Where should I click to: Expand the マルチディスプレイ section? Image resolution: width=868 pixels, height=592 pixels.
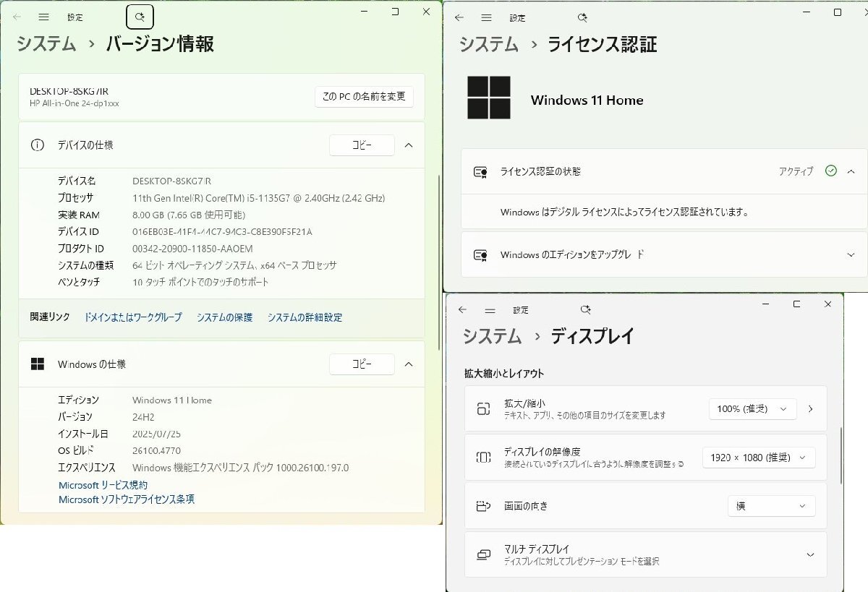coord(809,554)
